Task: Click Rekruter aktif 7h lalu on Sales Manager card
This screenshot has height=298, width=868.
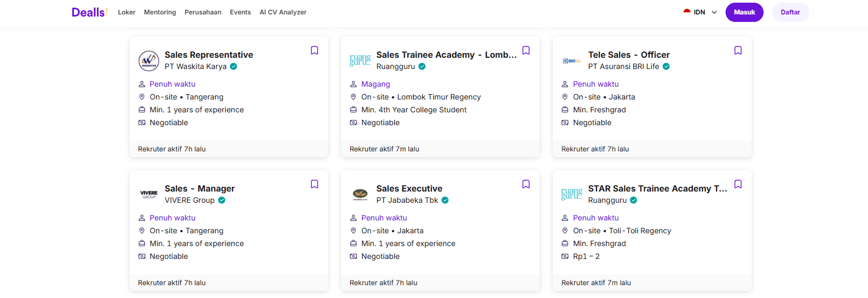Action: tap(172, 283)
